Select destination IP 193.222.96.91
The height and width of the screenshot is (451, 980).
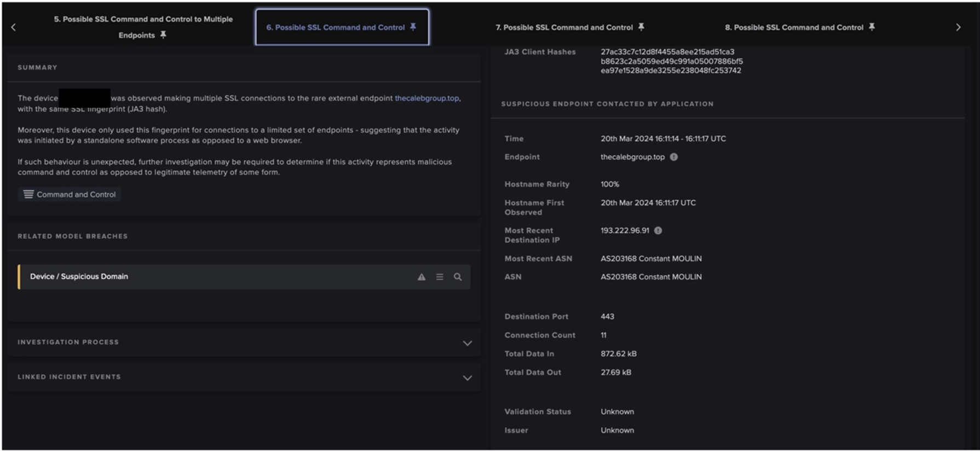625,230
